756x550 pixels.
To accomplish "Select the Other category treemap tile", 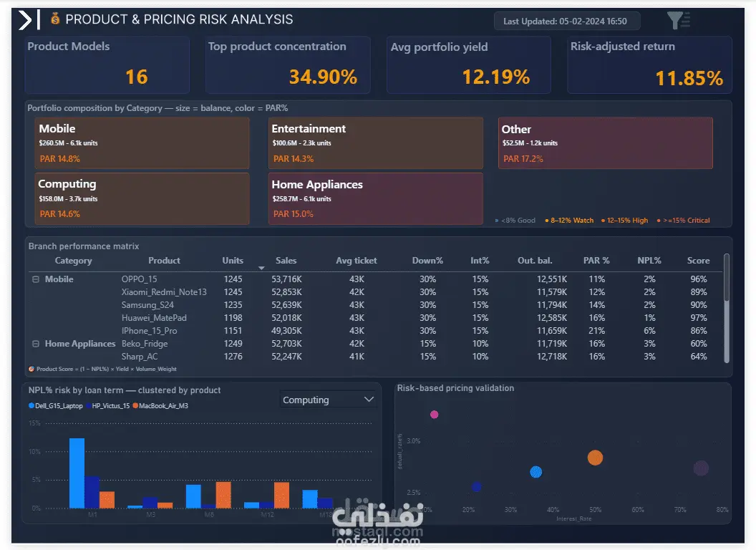I will [606, 143].
